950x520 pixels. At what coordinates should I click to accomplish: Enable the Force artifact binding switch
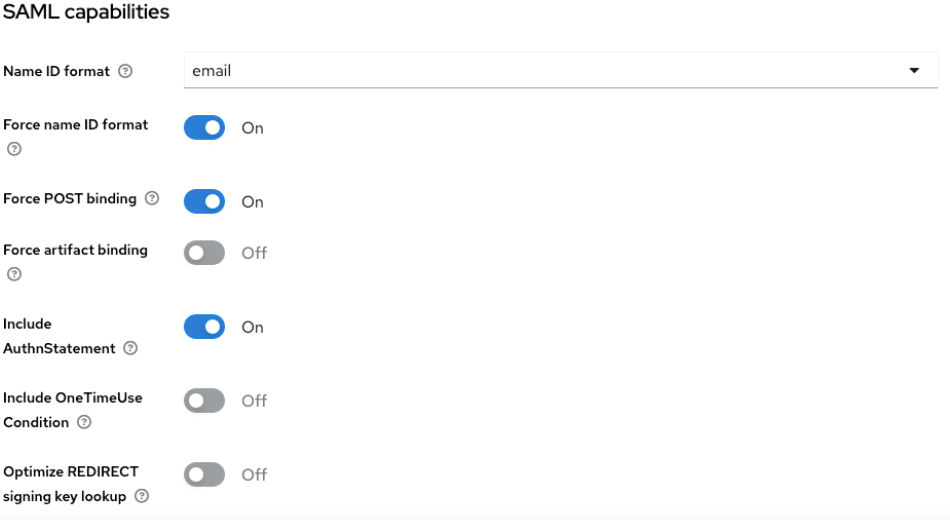(204, 253)
